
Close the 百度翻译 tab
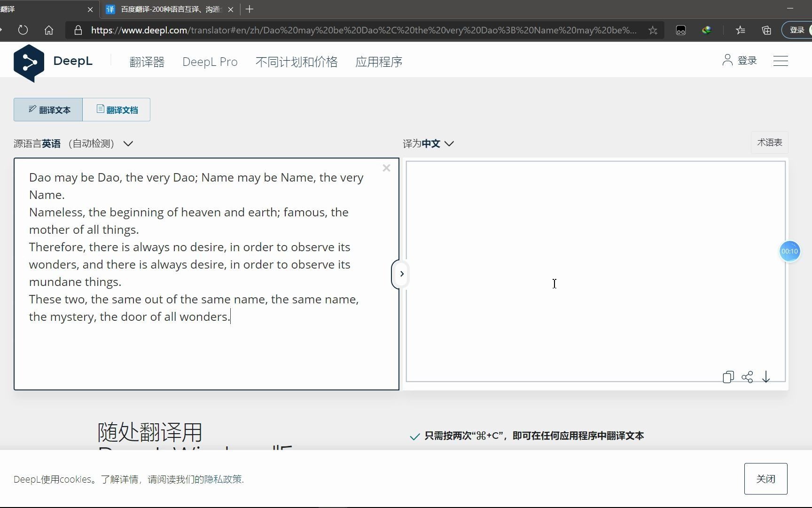231,9
